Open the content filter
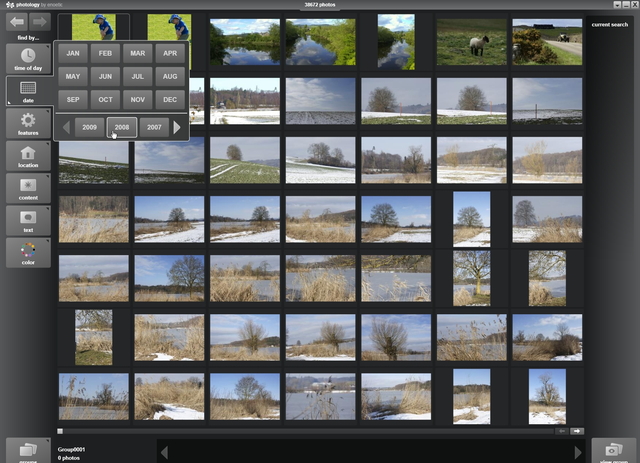 (x=28, y=189)
